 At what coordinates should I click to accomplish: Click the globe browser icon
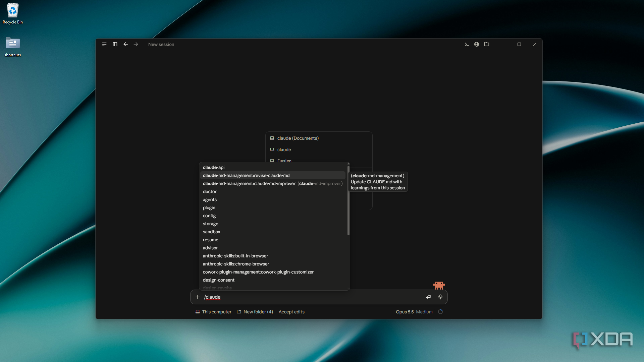tap(477, 44)
